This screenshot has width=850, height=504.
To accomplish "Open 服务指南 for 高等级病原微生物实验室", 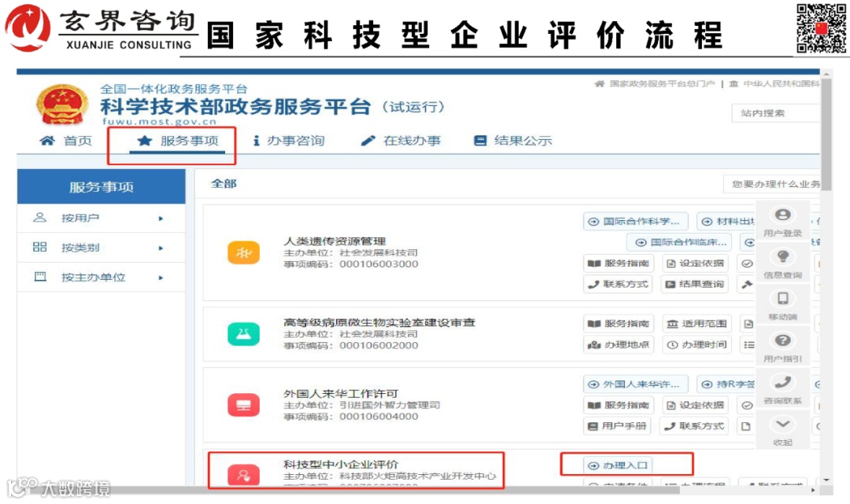I will [x=619, y=324].
